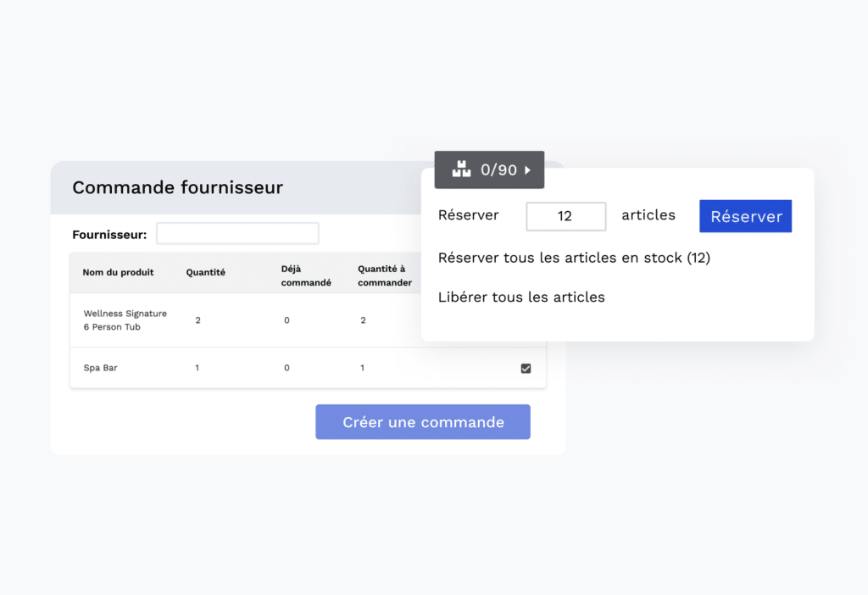This screenshot has width=868, height=595.
Task: Click the arrow to expand reservation details
Action: click(x=527, y=170)
